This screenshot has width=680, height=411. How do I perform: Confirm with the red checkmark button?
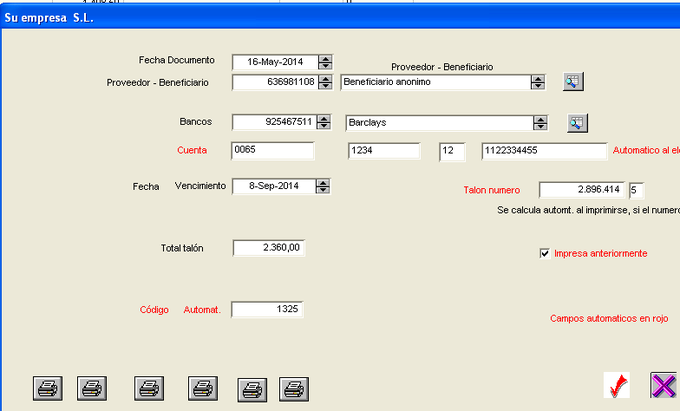pos(617,385)
